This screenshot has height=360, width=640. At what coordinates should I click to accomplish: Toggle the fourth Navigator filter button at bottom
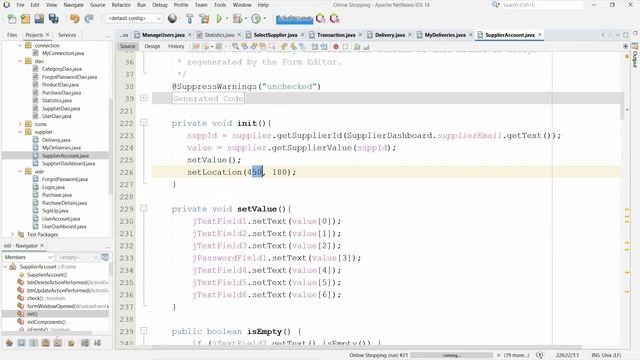coord(45,343)
